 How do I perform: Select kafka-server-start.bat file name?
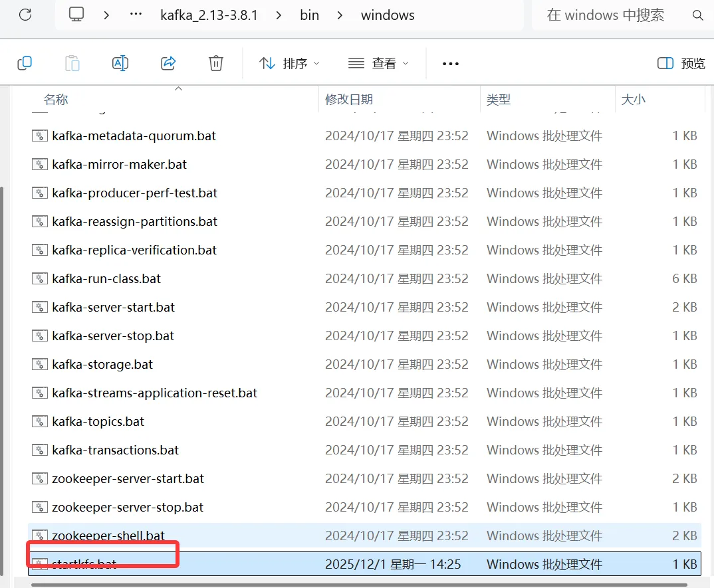[x=114, y=307]
